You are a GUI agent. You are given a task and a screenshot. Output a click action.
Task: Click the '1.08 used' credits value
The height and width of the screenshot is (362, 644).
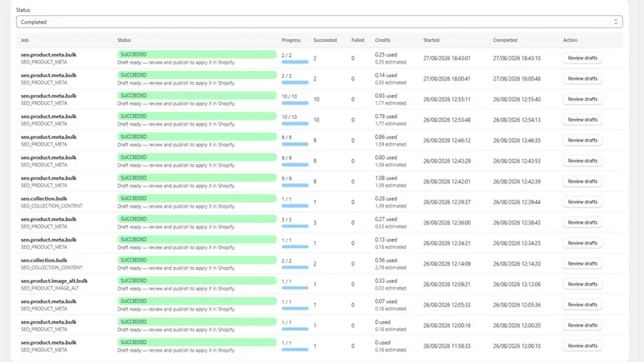pos(386,178)
